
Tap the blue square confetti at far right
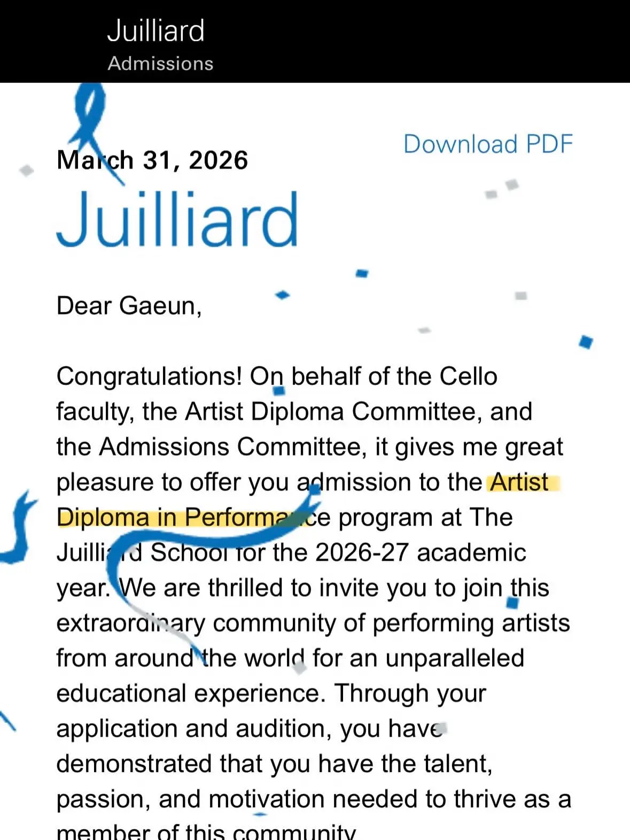pos(586,341)
